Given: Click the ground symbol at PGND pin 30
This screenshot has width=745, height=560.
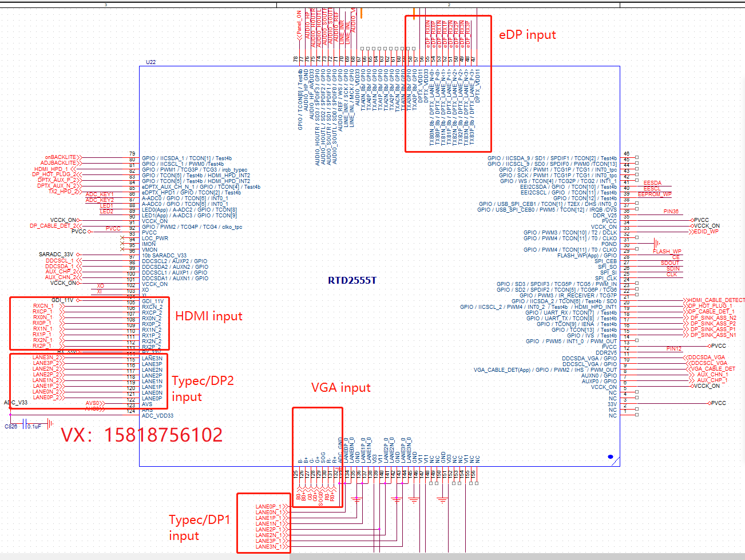Looking at the screenshot, I should point(657,244).
